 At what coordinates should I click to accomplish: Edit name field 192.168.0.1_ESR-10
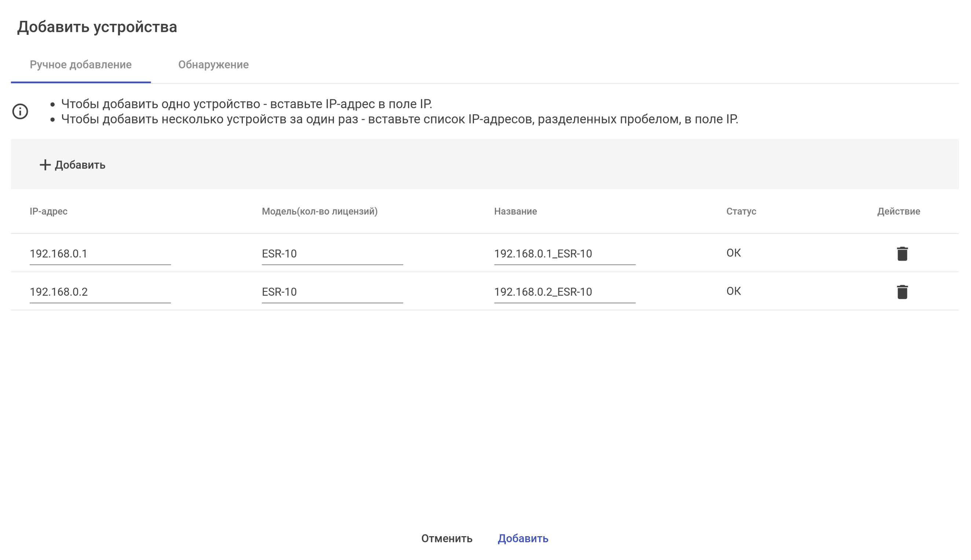tap(564, 254)
